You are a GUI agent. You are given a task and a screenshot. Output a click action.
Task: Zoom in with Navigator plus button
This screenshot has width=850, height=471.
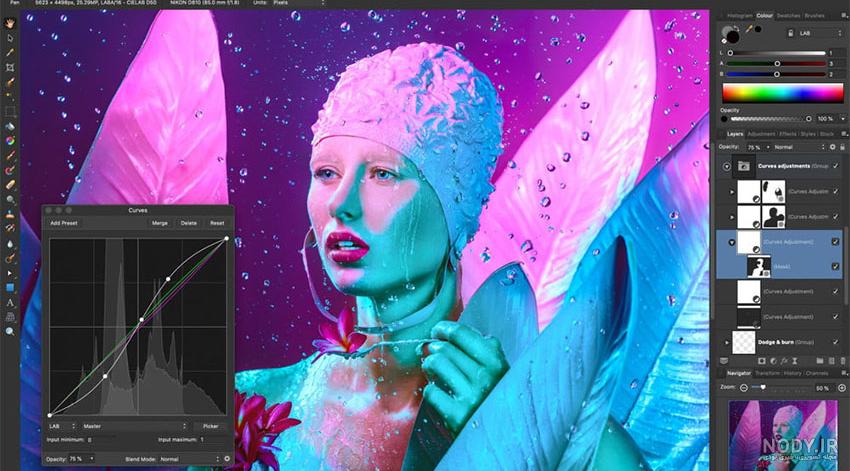(x=842, y=388)
